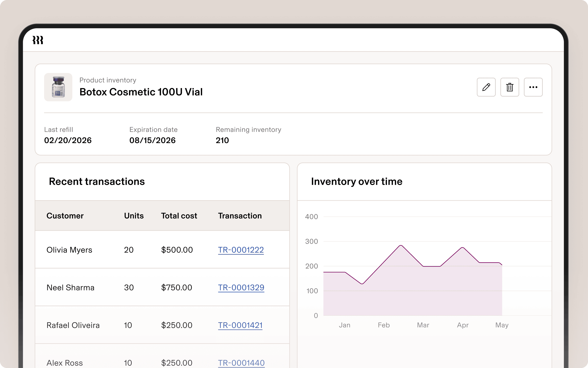Click the Inventory over time heading
The height and width of the screenshot is (368, 588).
coord(357,182)
